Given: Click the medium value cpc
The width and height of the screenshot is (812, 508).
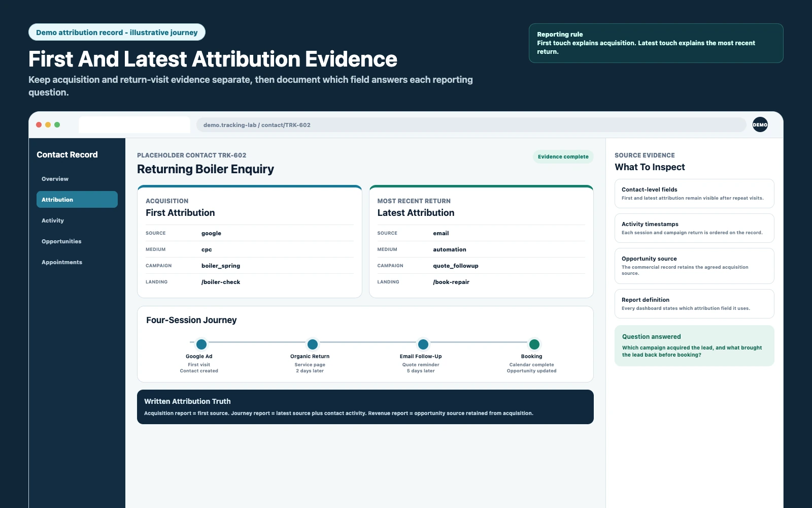Looking at the screenshot, I should (207, 249).
